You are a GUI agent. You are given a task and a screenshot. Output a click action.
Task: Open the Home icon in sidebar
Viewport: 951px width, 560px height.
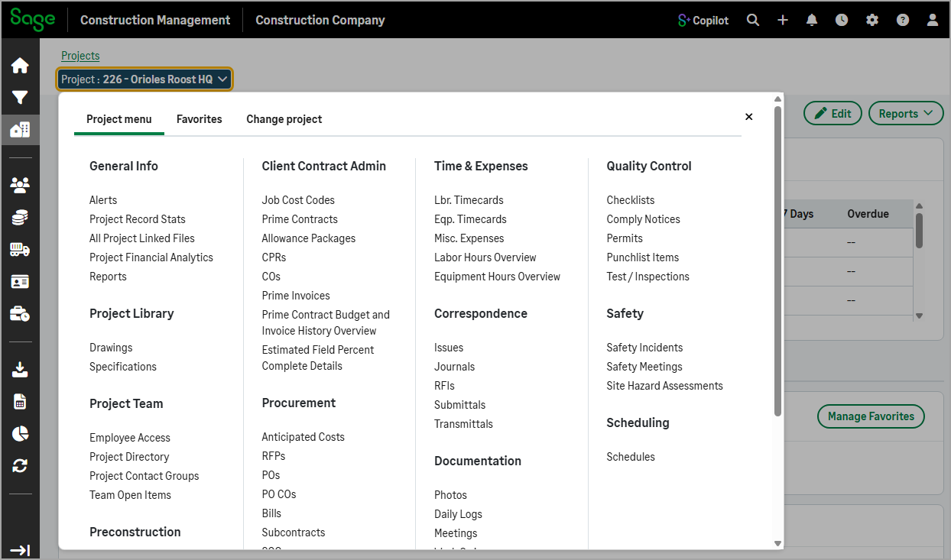coord(20,66)
